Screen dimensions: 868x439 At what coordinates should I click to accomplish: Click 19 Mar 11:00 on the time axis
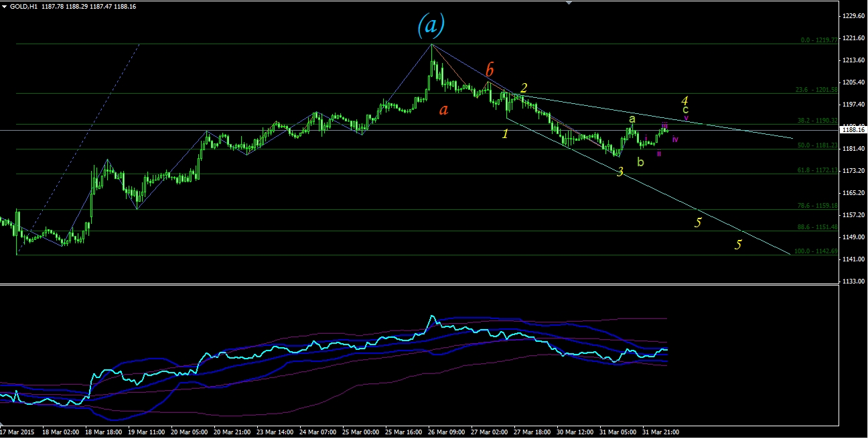pos(147,432)
